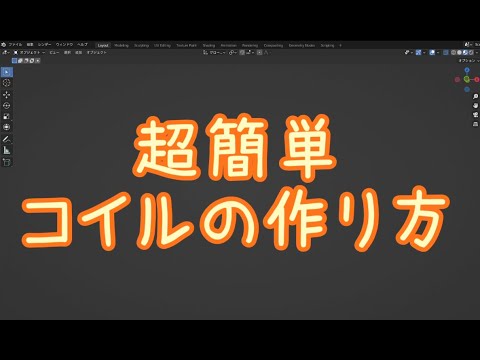Click the pan view hand icon
480x360 pixels.
click(x=476, y=105)
